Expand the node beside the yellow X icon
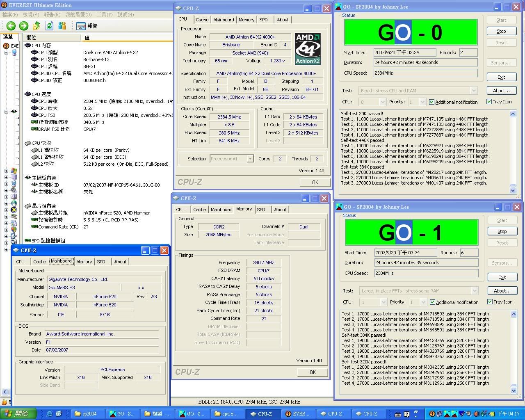Viewport: 525px width, 420px height. pos(6,210)
